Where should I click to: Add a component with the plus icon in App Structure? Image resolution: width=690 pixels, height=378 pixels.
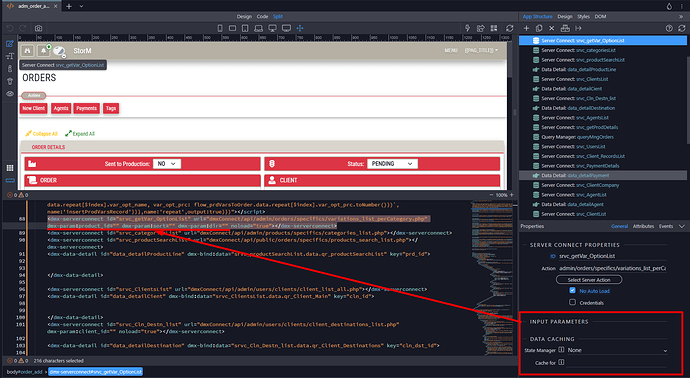coord(526,28)
